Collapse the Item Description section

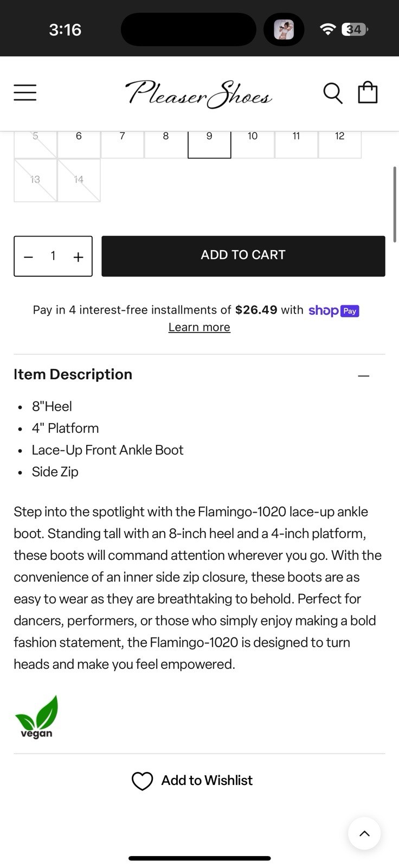[364, 375]
